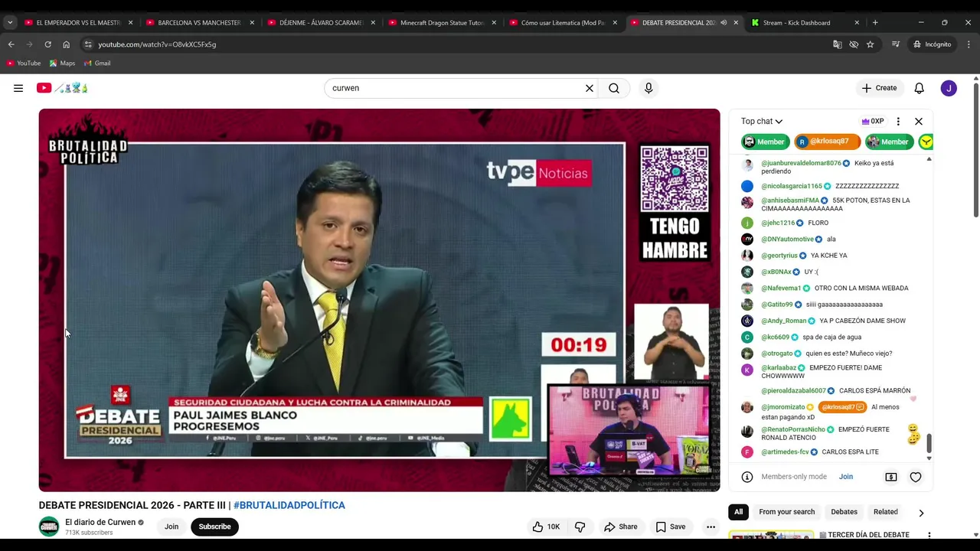Switch to EL EMPERADOR VS EL MAESTRO tab
The height and width of the screenshot is (551, 980).
click(78, 23)
